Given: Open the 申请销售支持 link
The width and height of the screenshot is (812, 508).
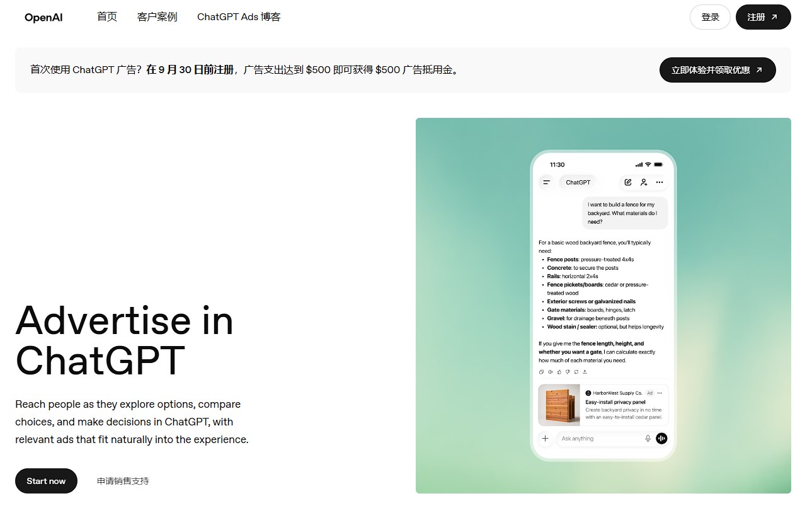Looking at the screenshot, I should [123, 481].
